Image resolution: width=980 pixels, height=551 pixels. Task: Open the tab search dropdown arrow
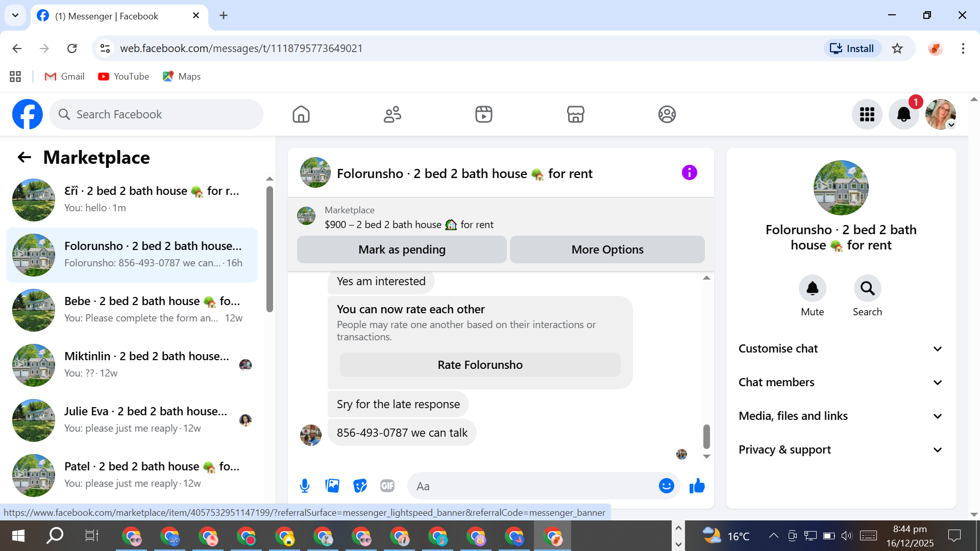[15, 15]
